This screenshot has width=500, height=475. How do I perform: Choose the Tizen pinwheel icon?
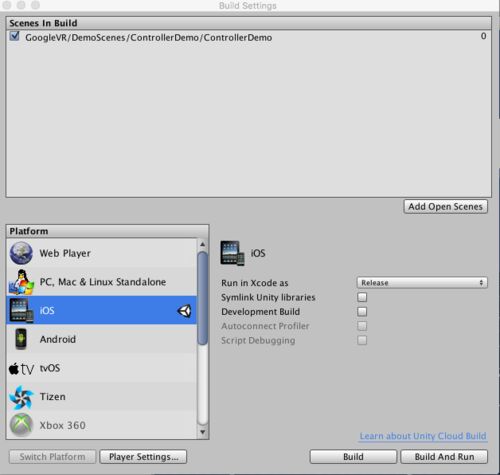coord(21,397)
